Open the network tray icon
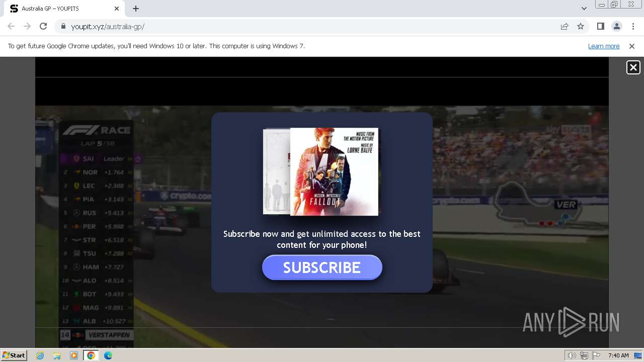 [584, 355]
